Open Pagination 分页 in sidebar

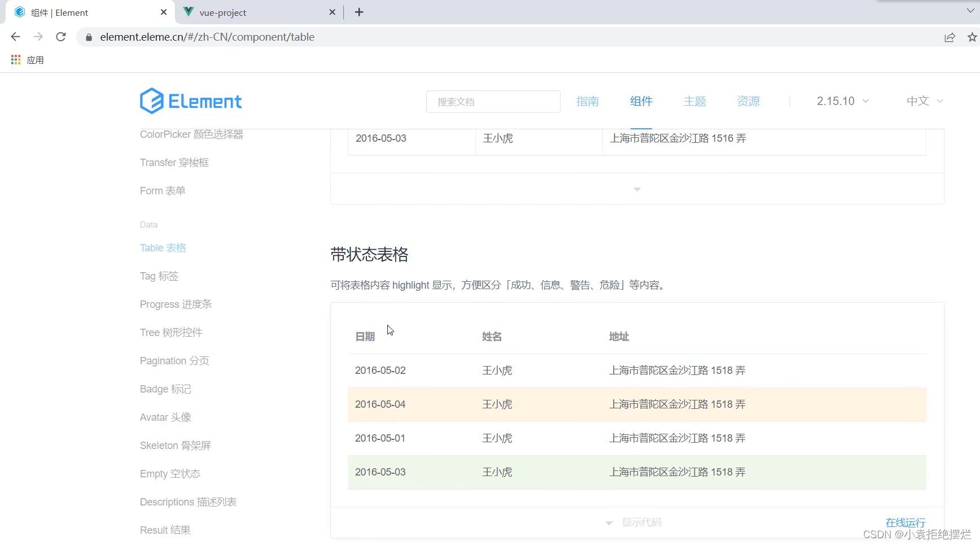tap(174, 361)
